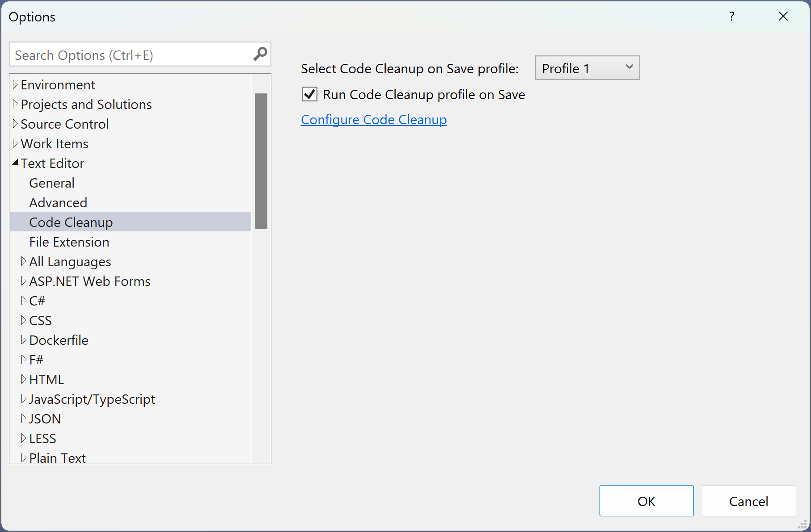Image resolution: width=811 pixels, height=532 pixels.
Task: Select File Extension settings
Action: (x=69, y=242)
